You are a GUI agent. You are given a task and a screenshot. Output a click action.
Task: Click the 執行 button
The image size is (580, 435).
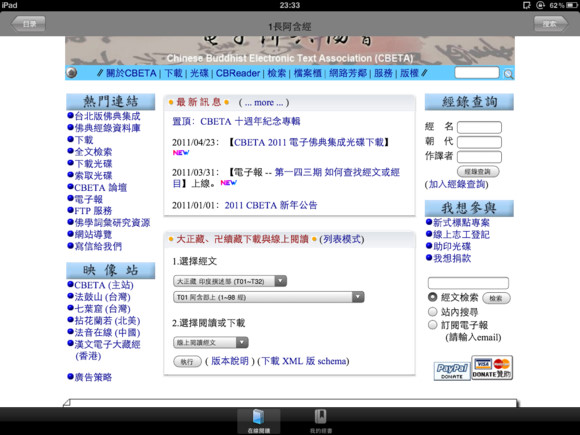187,361
